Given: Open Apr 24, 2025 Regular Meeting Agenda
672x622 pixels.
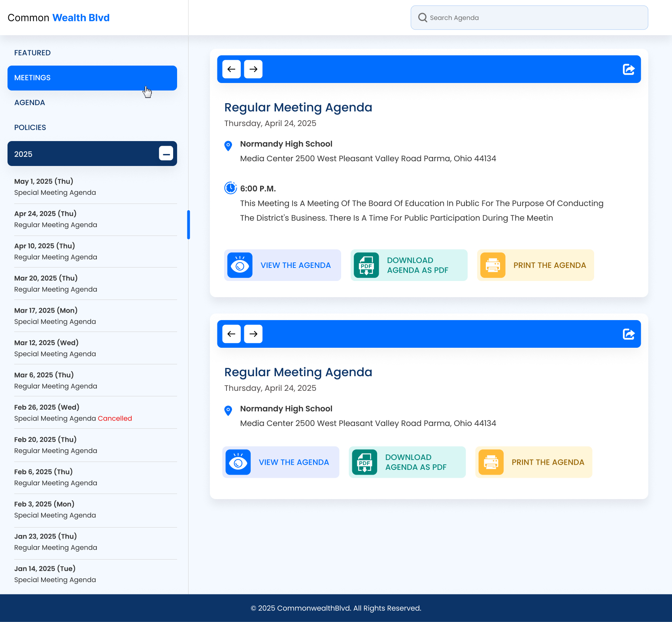Looking at the screenshot, I should tap(95, 219).
